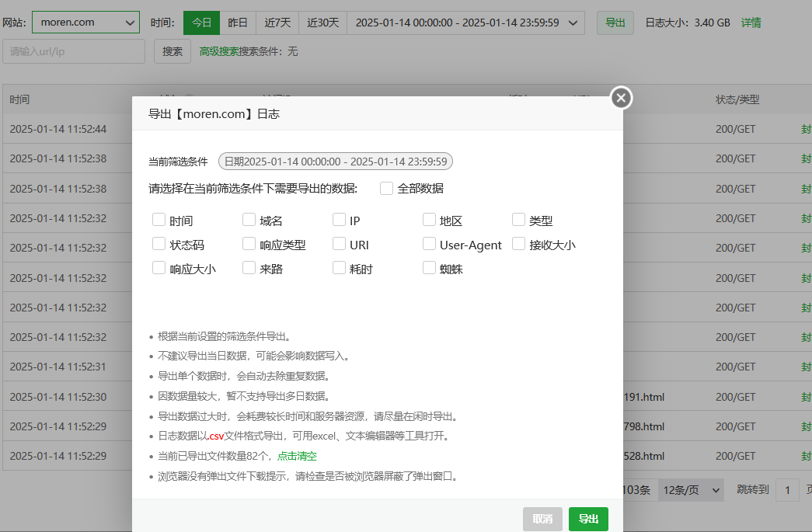Check the 全部数据 checkbox
Screen dimensions: 812x532
click(386, 189)
